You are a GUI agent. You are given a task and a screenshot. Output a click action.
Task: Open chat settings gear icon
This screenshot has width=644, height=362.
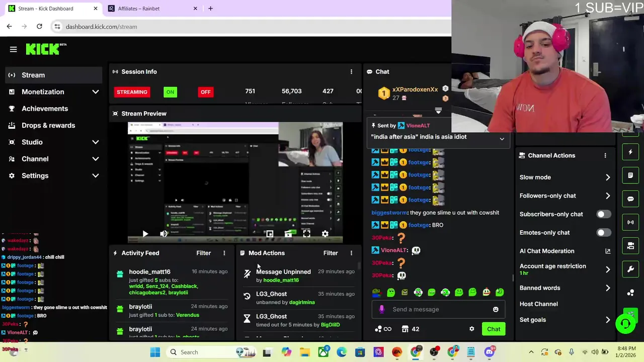pyautogui.click(x=471, y=329)
